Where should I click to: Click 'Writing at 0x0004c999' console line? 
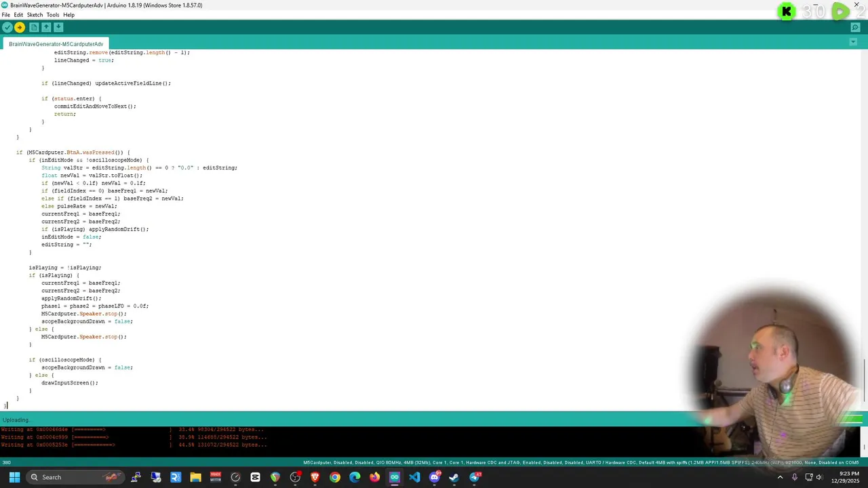[134, 437]
